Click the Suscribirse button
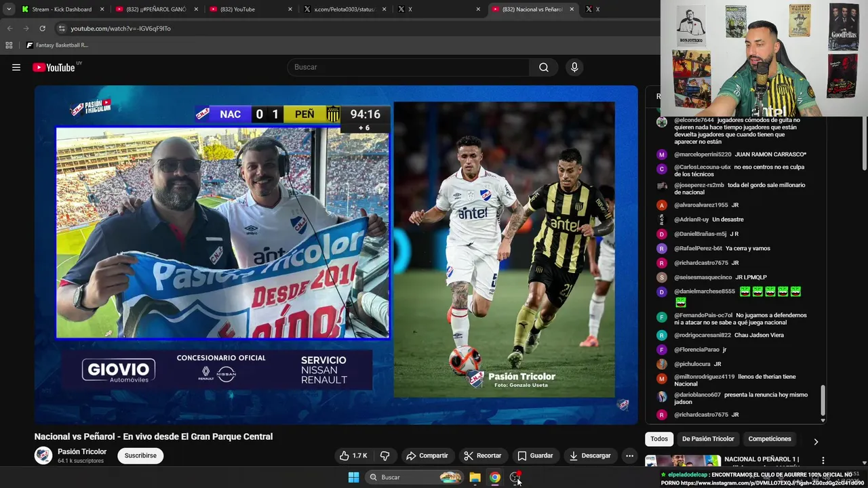Viewport: 868px width, 488px height. (140, 455)
